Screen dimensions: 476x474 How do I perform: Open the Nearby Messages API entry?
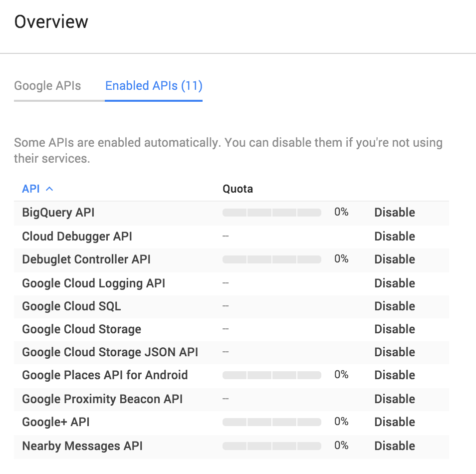point(82,446)
